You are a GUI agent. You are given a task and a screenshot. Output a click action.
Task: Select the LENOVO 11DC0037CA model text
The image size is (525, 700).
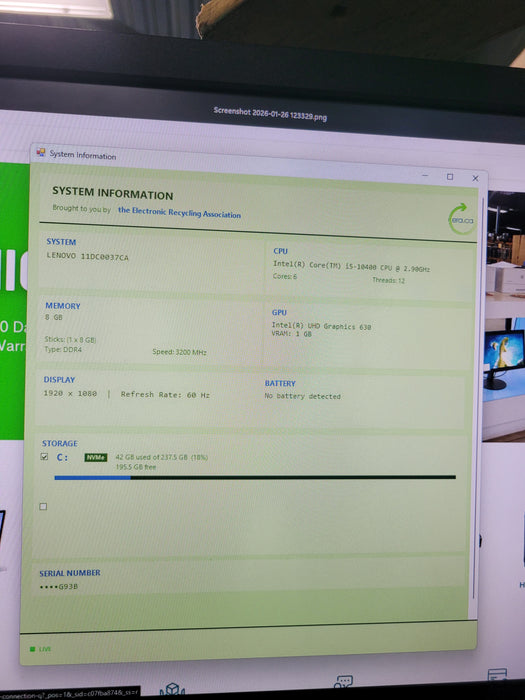88,257
